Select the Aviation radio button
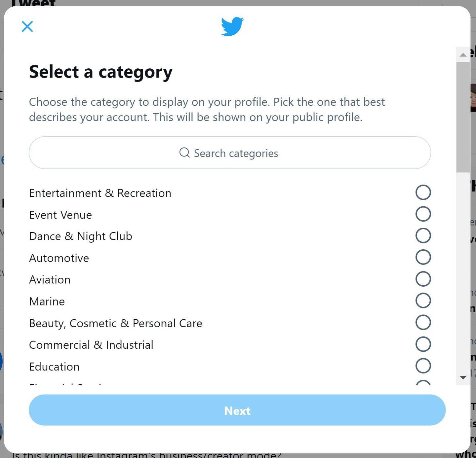Image resolution: width=476 pixels, height=458 pixels. point(423,279)
